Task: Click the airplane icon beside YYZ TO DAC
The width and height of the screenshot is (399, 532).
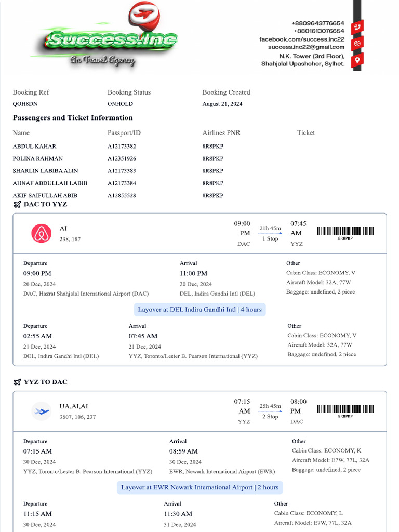Action: 17,382
